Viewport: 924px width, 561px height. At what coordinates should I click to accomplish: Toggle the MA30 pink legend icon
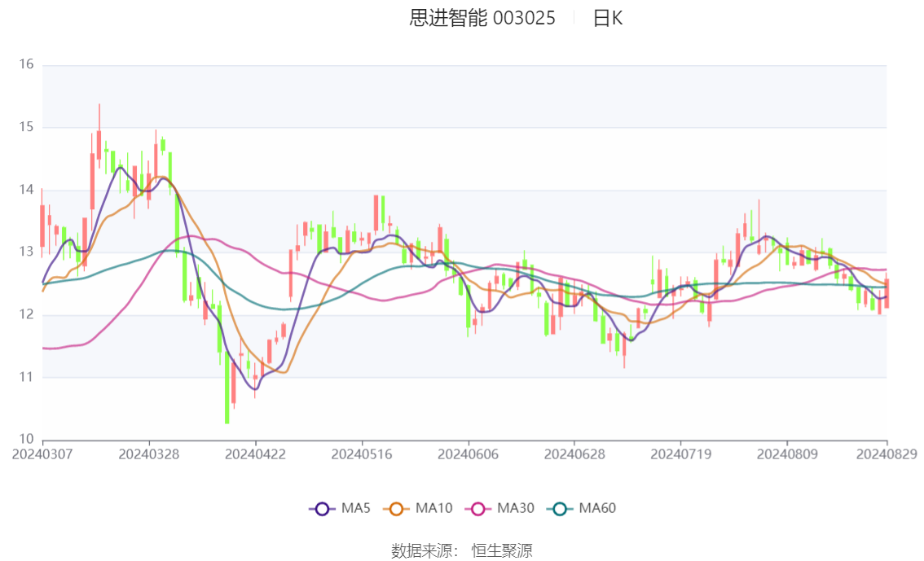click(478, 509)
